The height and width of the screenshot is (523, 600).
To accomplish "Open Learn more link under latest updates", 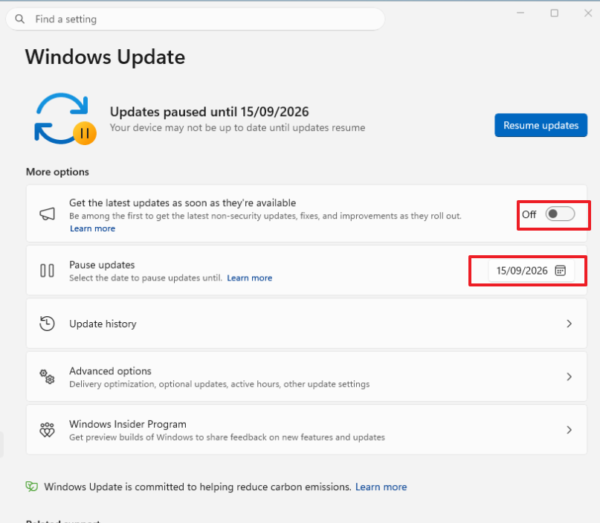I will (92, 228).
